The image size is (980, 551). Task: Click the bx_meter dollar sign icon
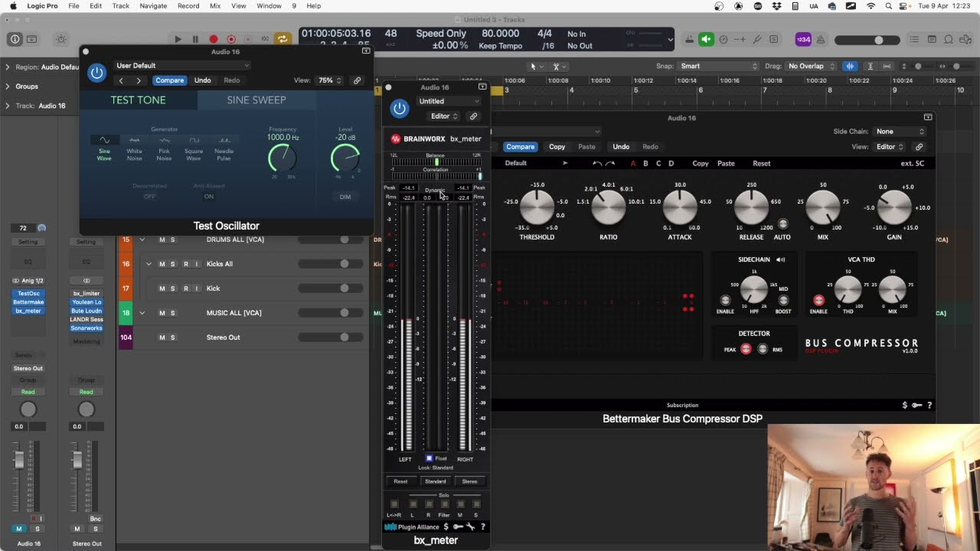[446, 527]
